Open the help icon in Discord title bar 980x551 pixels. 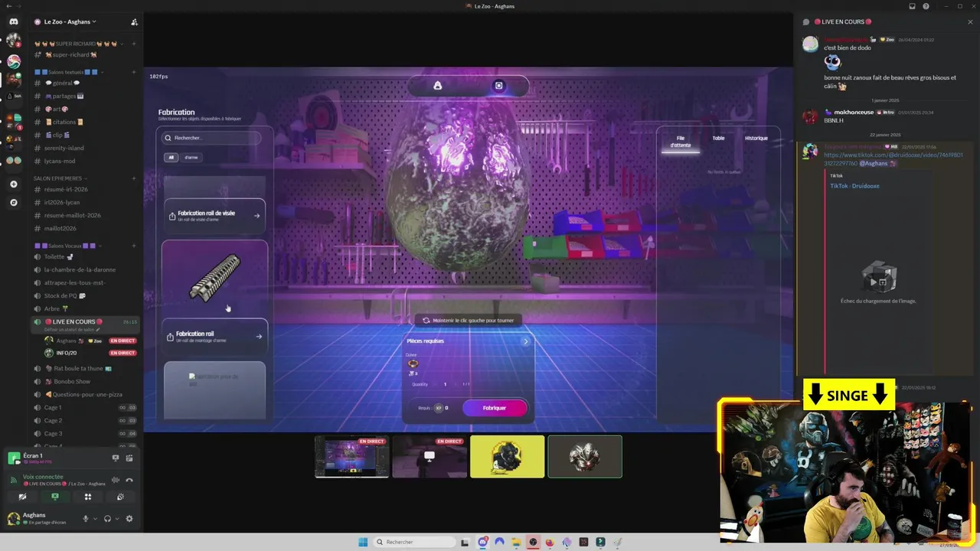(x=926, y=6)
